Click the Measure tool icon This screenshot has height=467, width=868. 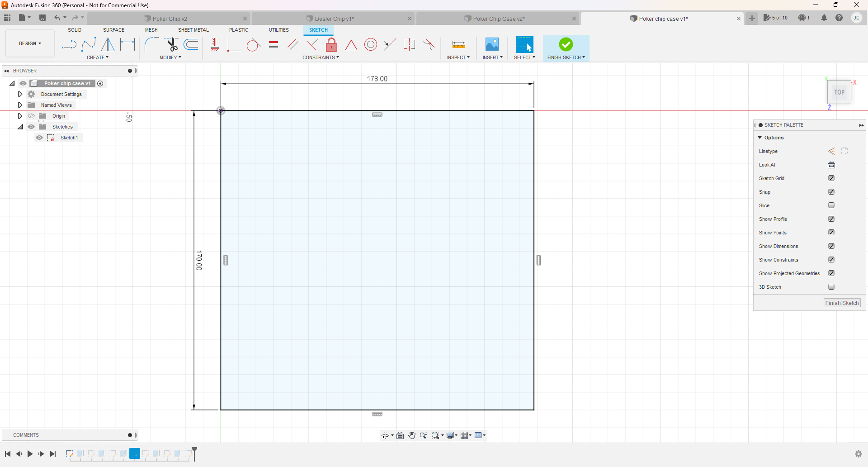[x=459, y=44]
